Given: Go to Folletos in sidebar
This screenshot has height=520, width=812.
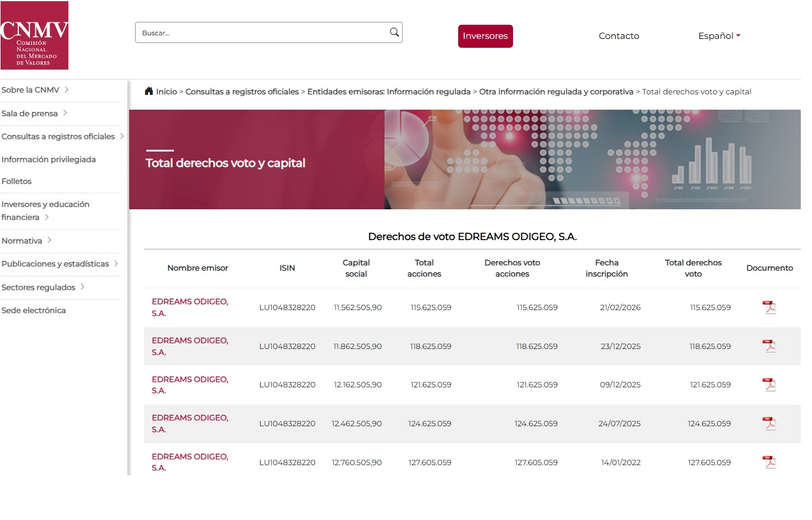Looking at the screenshot, I should click(17, 181).
